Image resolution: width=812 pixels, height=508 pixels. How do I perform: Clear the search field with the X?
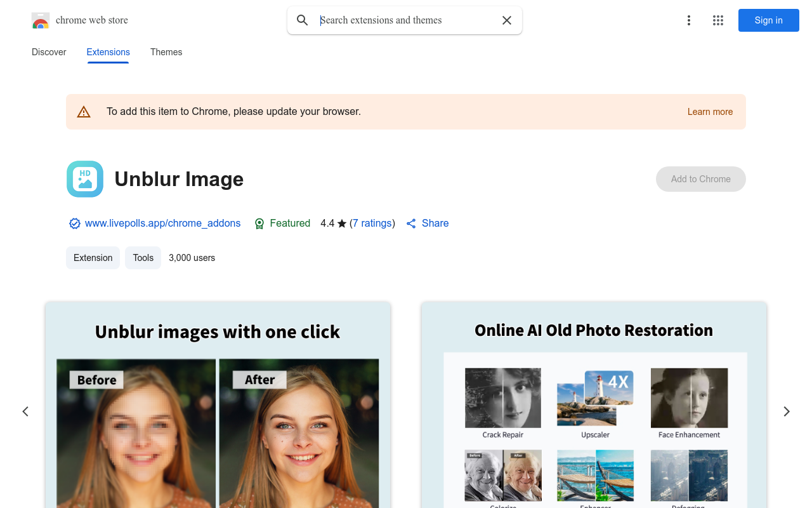(x=507, y=20)
